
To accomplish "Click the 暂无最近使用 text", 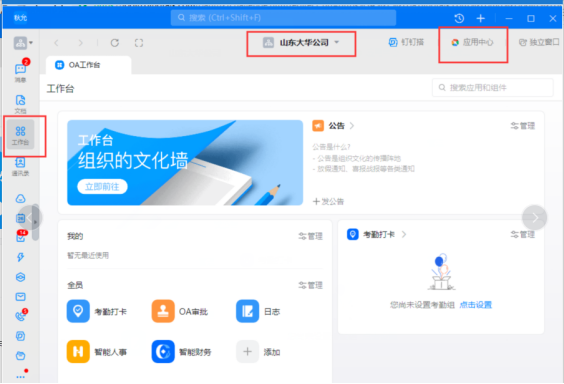I will click(x=88, y=256).
